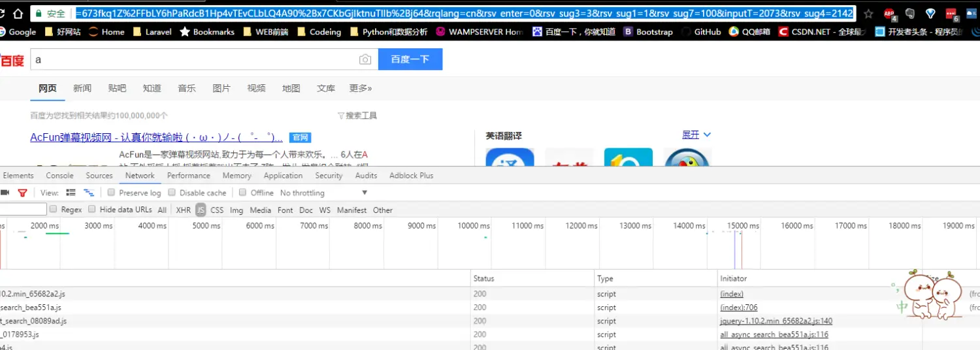Enable the Disable cache checkbox
980x350 pixels.
click(x=172, y=193)
